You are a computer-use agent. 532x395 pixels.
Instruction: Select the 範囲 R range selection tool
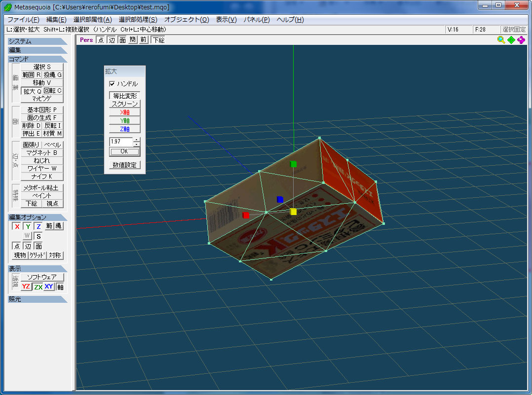tap(32, 74)
